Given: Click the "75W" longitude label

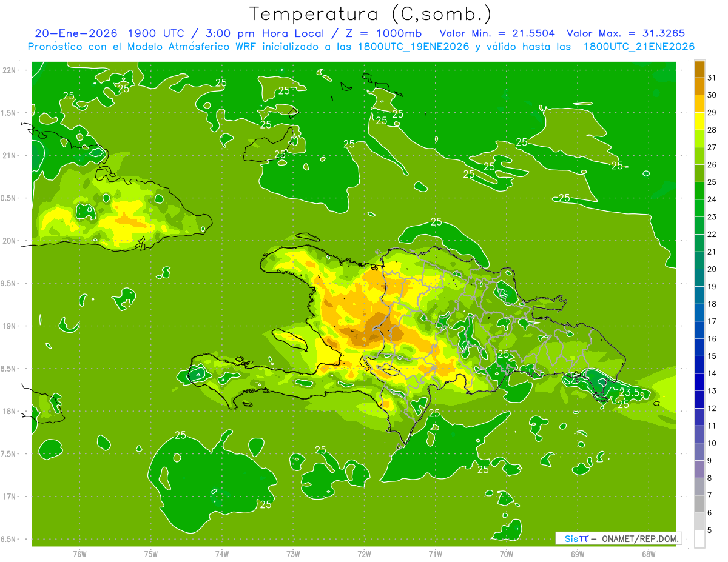Looking at the screenshot, I should [151, 554].
